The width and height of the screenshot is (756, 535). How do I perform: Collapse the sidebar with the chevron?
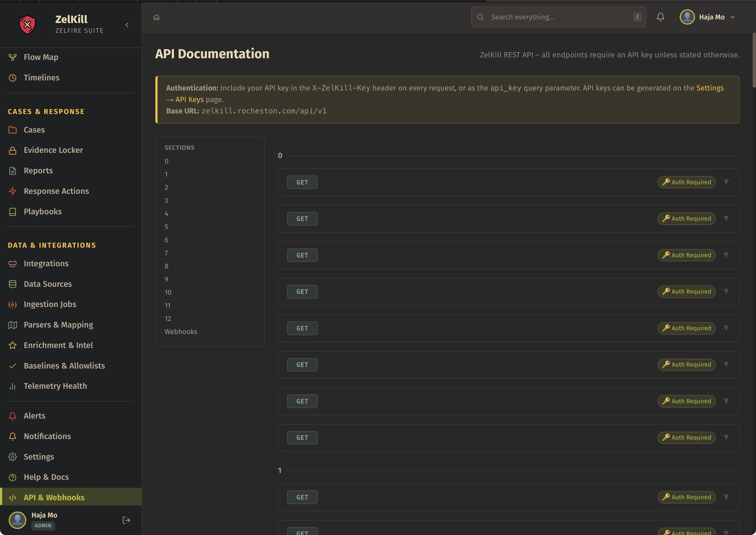(x=127, y=25)
